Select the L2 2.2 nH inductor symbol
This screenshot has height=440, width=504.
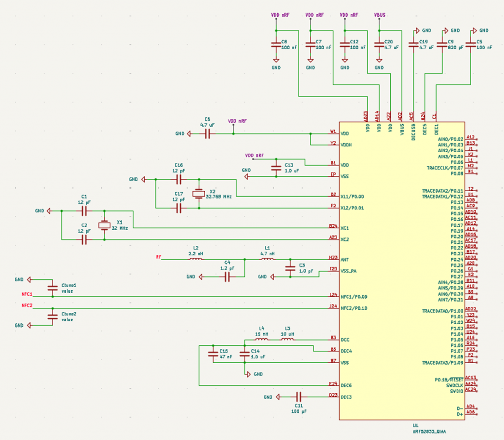(x=195, y=258)
